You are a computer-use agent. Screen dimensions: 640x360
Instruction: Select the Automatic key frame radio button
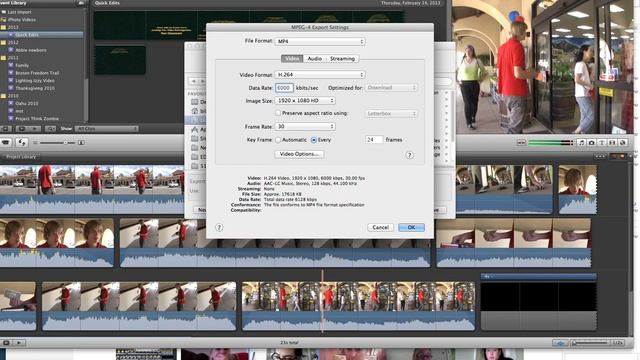coord(278,140)
